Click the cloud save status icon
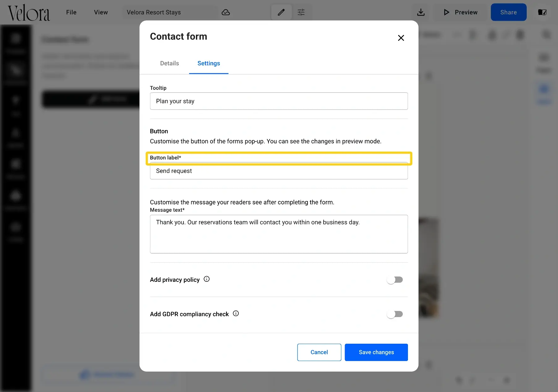558x392 pixels. [226, 12]
